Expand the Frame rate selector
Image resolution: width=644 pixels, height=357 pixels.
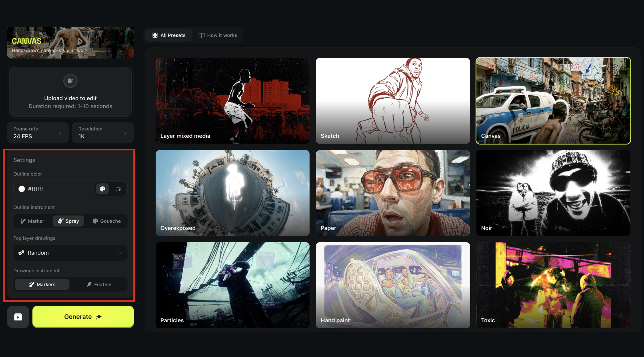38,132
